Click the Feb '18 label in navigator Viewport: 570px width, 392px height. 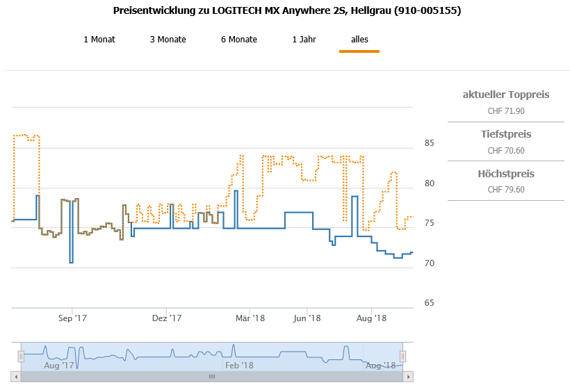[239, 365]
